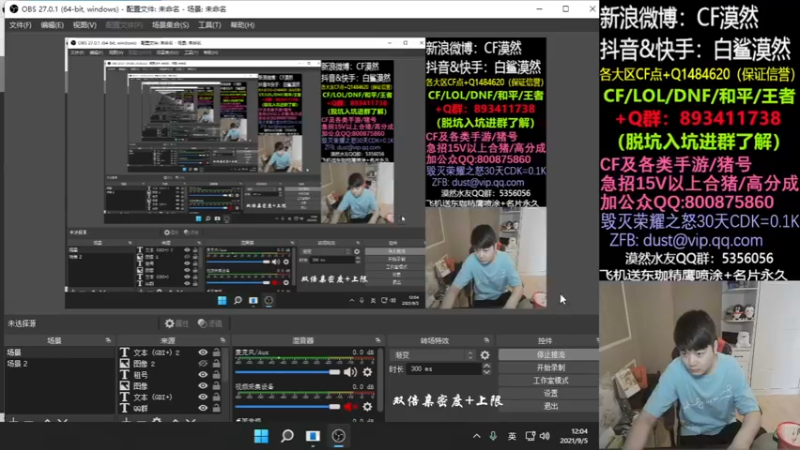
Task: Toggle visibility of 租号 source
Action: click(x=203, y=375)
